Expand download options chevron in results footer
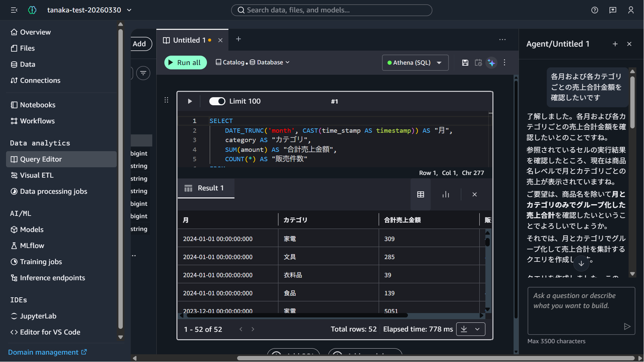Screen dimensions: 644x362 [477, 329]
